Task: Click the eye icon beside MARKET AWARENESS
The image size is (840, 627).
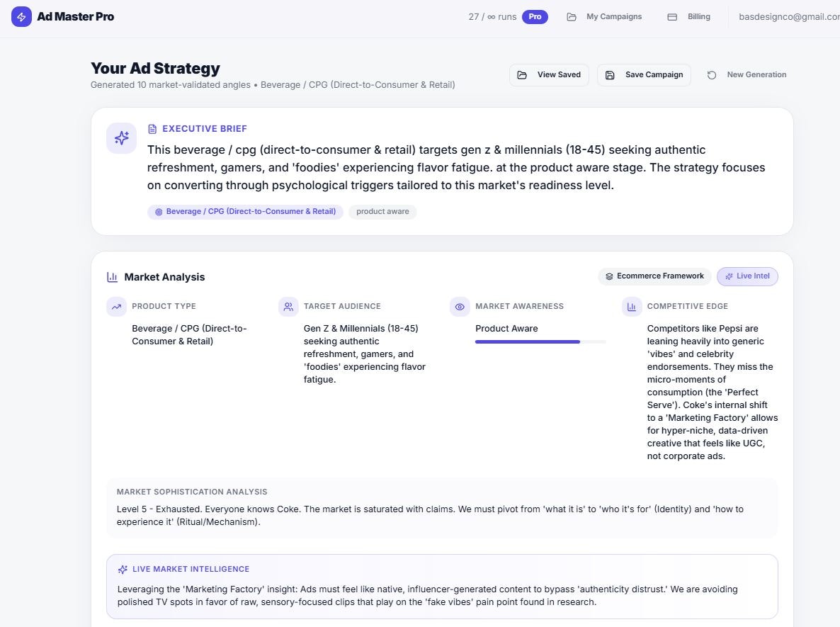Action: 460,306
